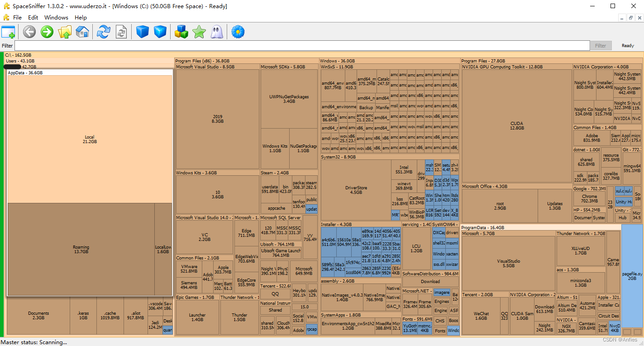Select the Program Files - 27.8GB header
The height and width of the screenshot is (346, 644).
pyautogui.click(x=551, y=61)
